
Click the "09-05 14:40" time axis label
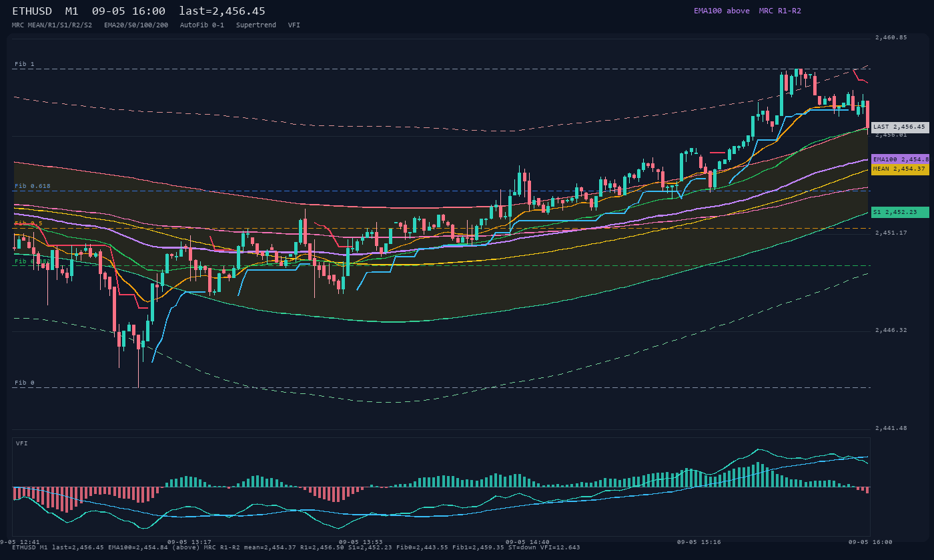click(528, 542)
